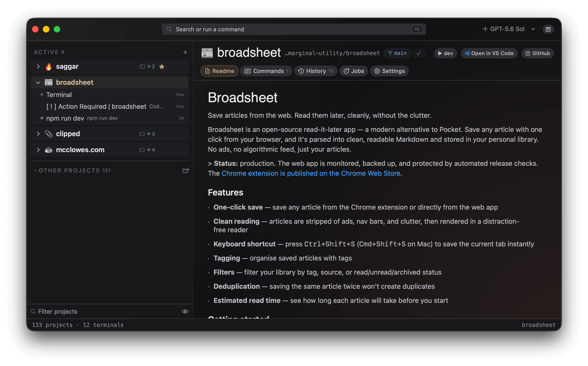
Task: Click the Broadsheet readme heading
Action: click(x=243, y=97)
